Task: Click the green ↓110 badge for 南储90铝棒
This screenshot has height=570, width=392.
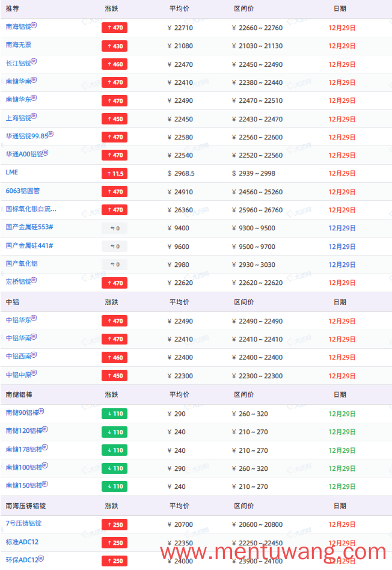Action: tap(115, 414)
